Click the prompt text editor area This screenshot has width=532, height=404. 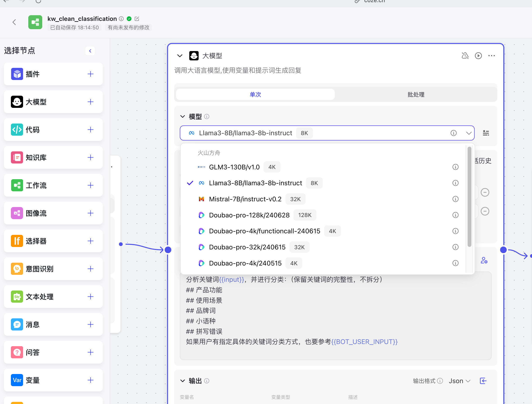click(336, 316)
